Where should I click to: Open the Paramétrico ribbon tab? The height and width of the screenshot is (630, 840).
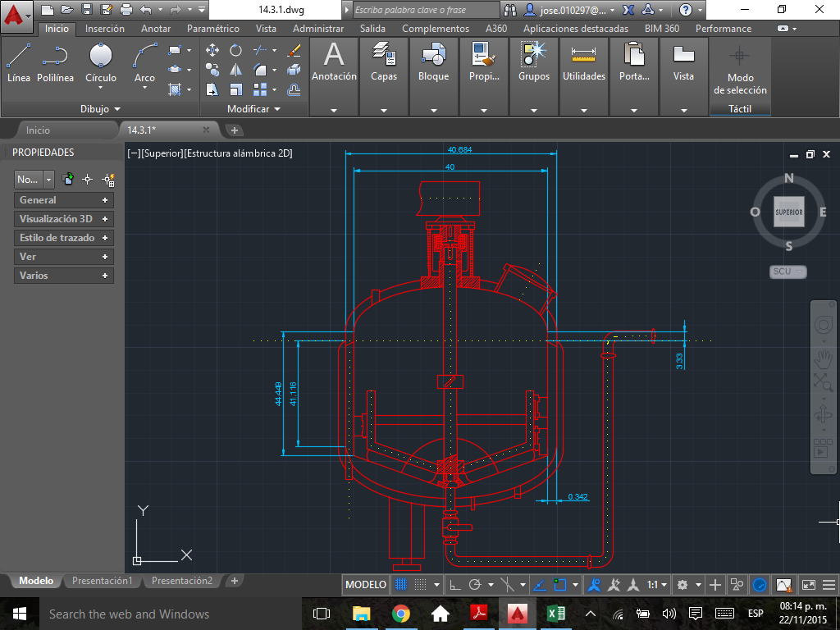pos(213,29)
